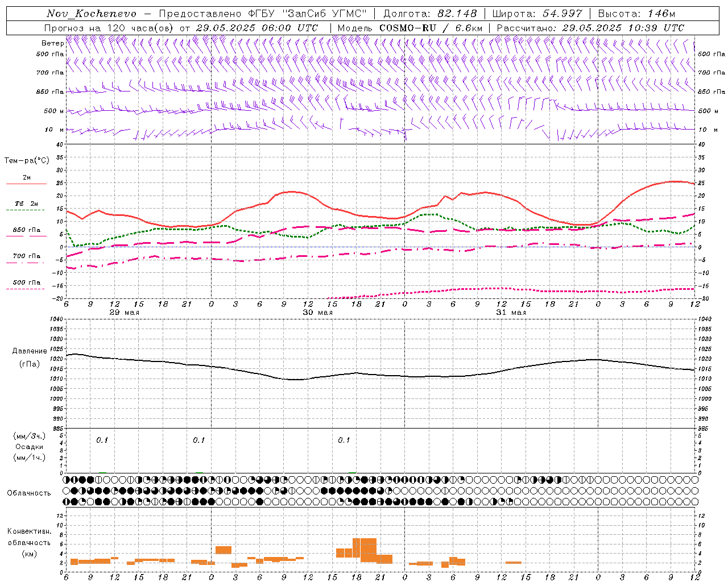Click the dotted 500 гПа temperature legend line
The image size is (728, 582).
(x=26, y=289)
